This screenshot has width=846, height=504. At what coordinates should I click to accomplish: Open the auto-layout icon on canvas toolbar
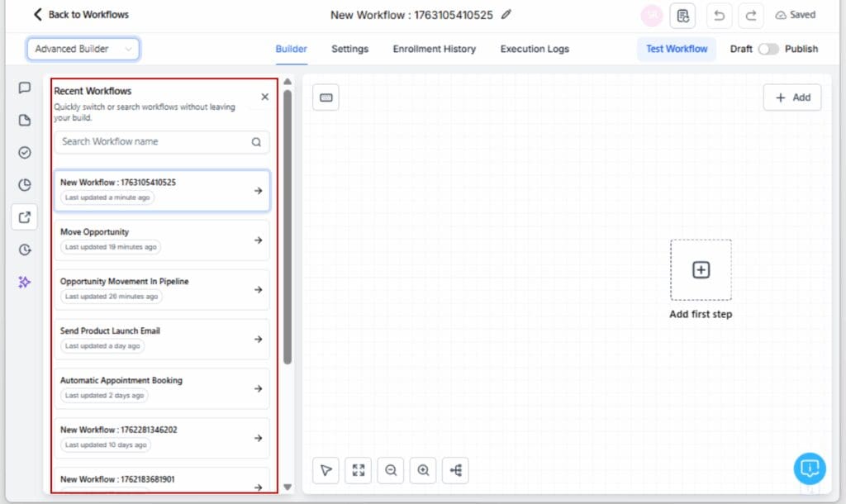(454, 470)
